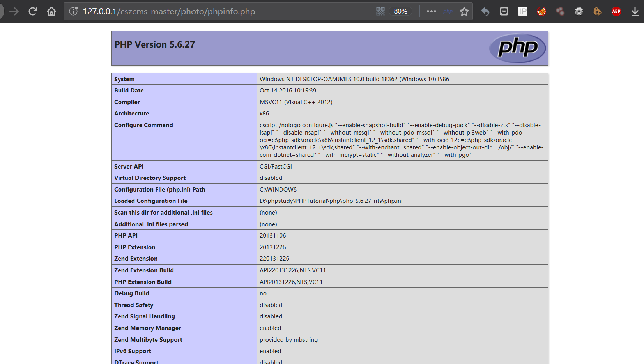644x364 pixels.
Task: Click the 220131226 value
Action: click(x=274, y=259)
